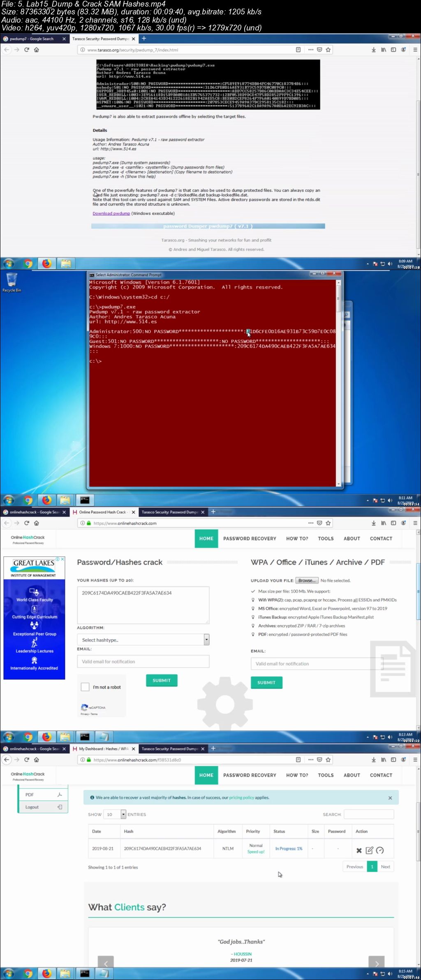Bookmark the tarasco.org pwdump_7 page with the star
The height and width of the screenshot is (980, 421).
[x=328, y=50]
